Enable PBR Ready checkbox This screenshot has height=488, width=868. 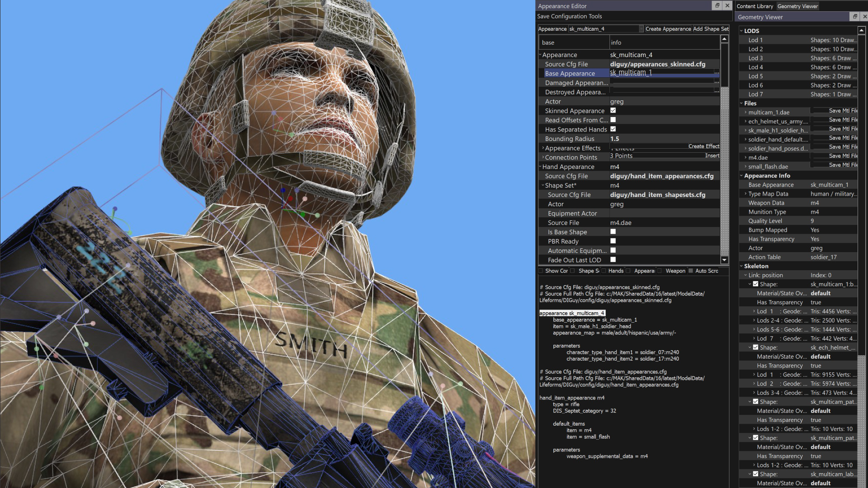(613, 241)
